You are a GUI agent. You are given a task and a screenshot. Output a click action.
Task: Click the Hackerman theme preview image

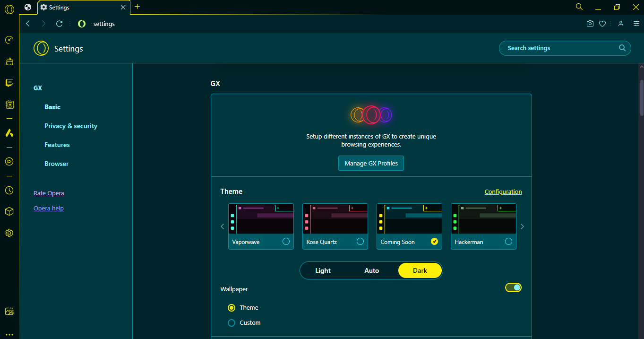[x=484, y=219]
